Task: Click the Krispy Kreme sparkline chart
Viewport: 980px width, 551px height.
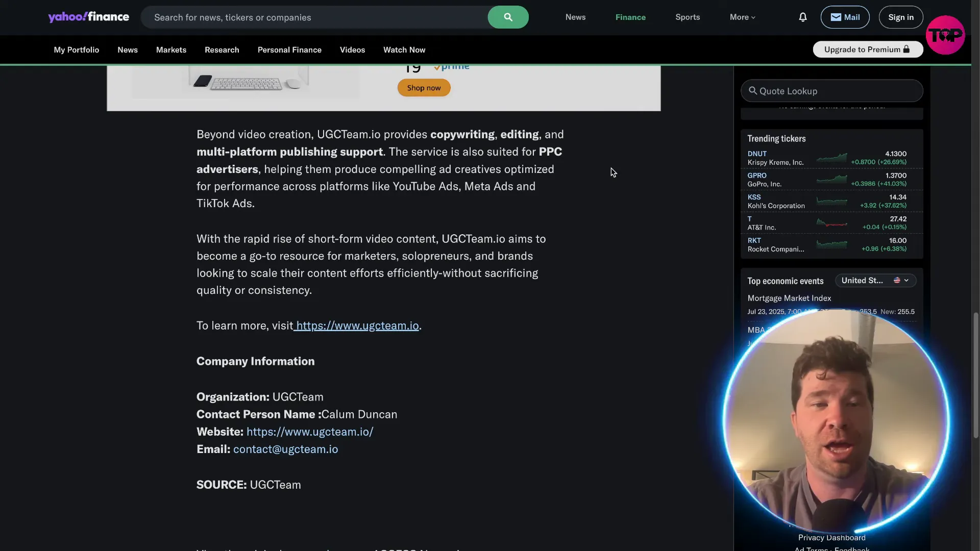Action: coord(831,158)
